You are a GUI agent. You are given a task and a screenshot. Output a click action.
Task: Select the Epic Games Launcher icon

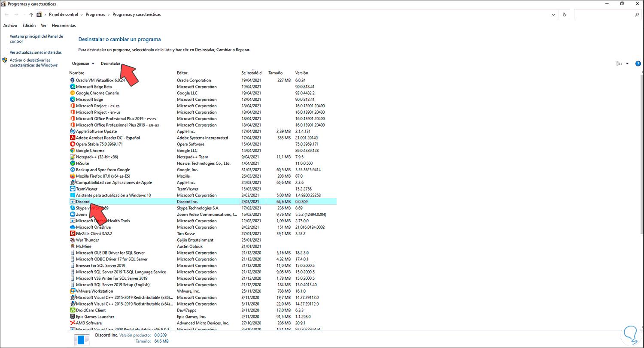[x=72, y=317]
